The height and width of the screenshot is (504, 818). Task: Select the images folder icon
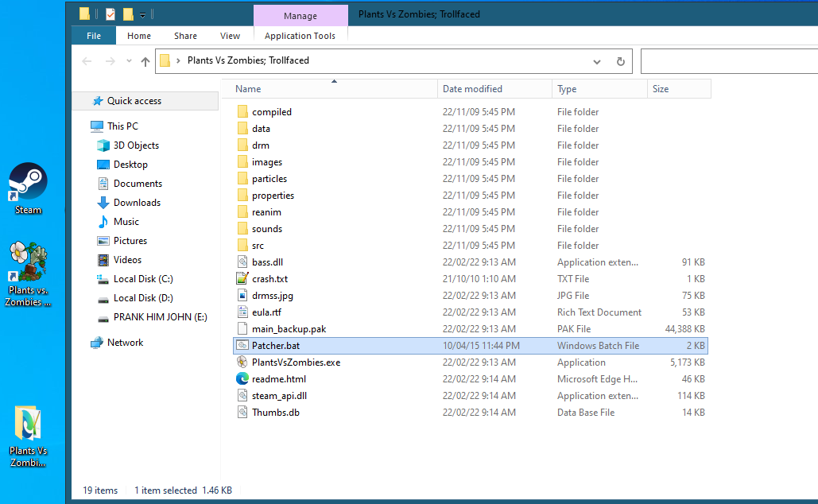pos(242,161)
